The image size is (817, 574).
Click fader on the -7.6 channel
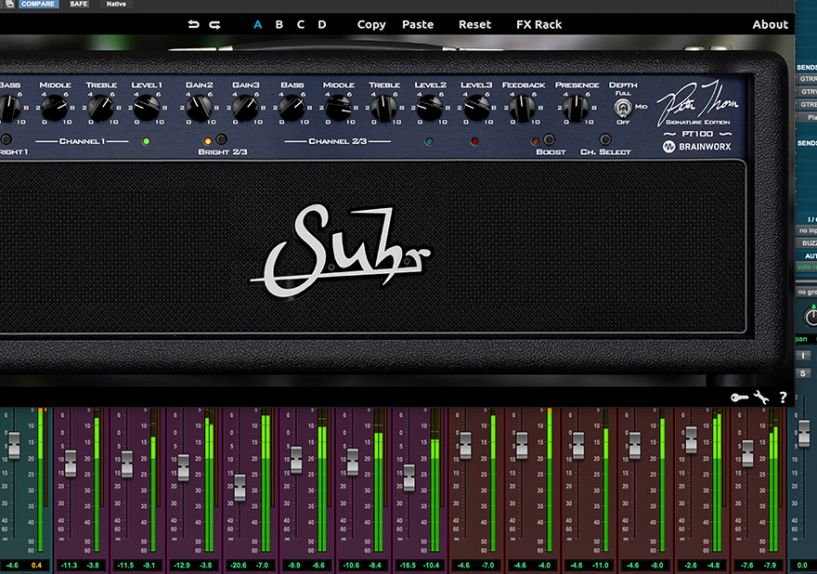click(x=748, y=453)
